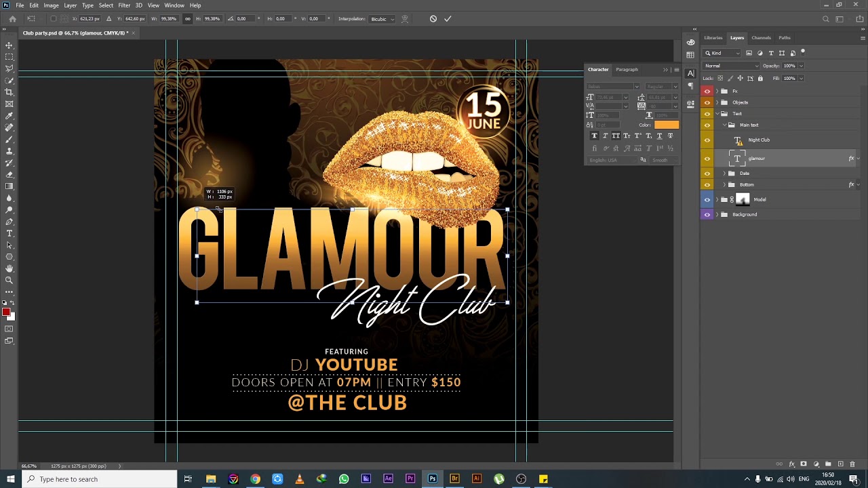Switch to the Paragraph tab
This screenshot has height=488, width=868.
click(627, 69)
